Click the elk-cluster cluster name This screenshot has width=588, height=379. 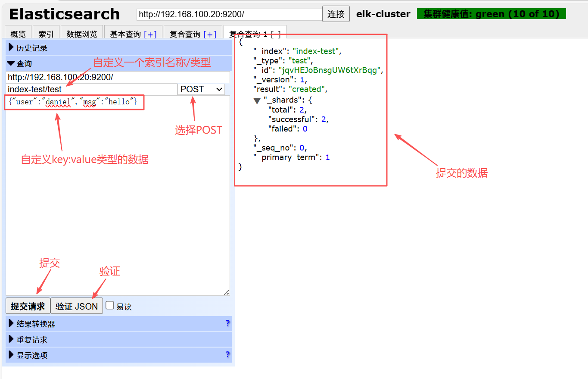pos(383,14)
